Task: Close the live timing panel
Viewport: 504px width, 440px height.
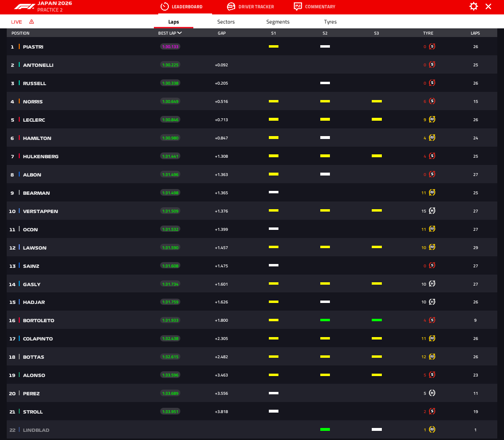Action: (x=488, y=6)
